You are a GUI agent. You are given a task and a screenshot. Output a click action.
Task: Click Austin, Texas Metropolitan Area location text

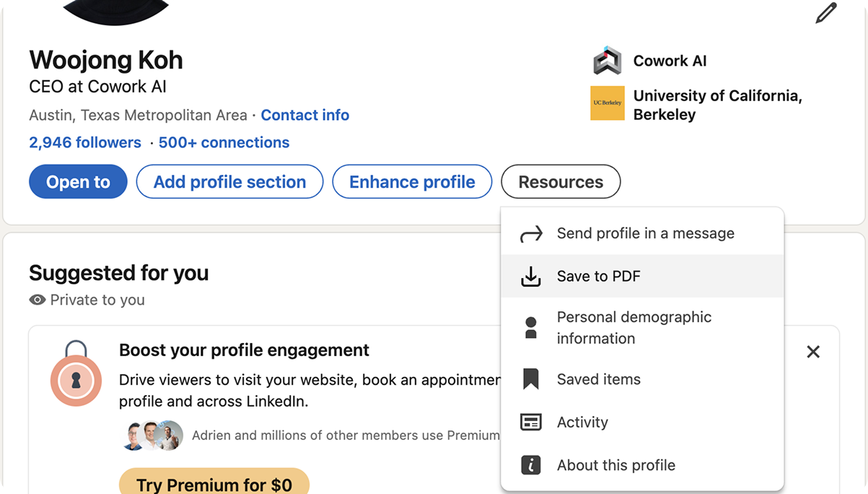[x=138, y=115]
